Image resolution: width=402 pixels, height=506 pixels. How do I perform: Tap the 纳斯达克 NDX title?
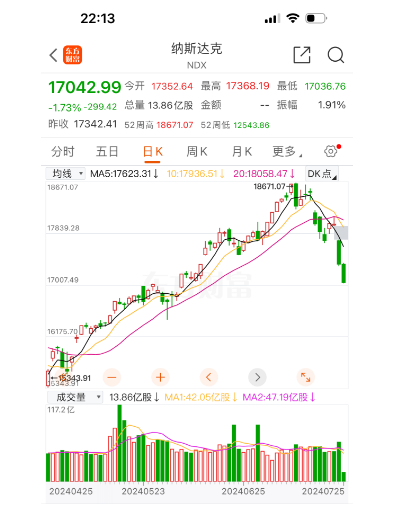click(197, 55)
